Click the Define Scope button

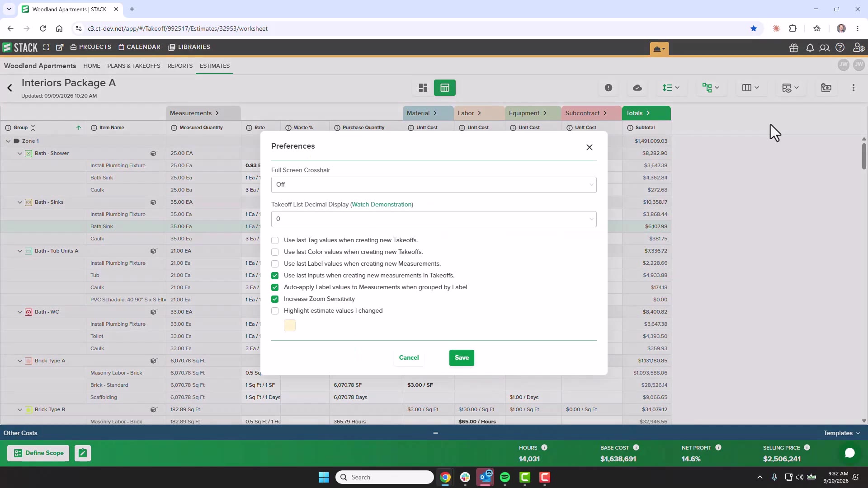pyautogui.click(x=38, y=453)
